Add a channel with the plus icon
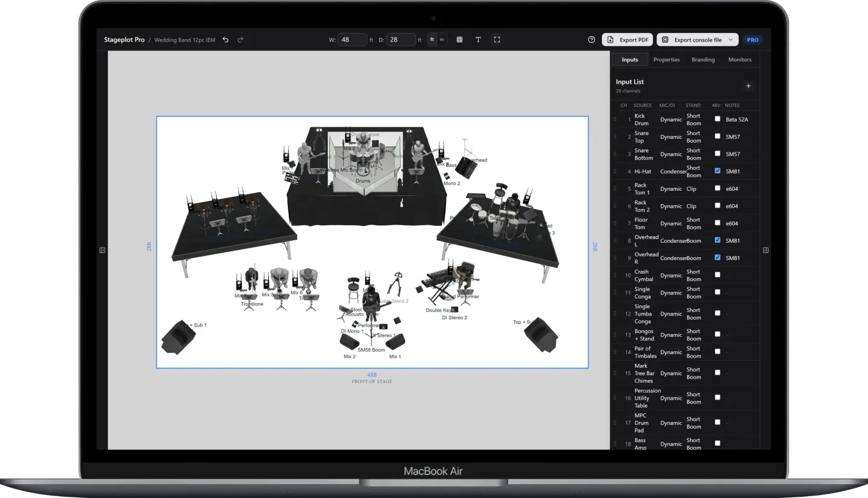This screenshot has width=868, height=498. (749, 86)
